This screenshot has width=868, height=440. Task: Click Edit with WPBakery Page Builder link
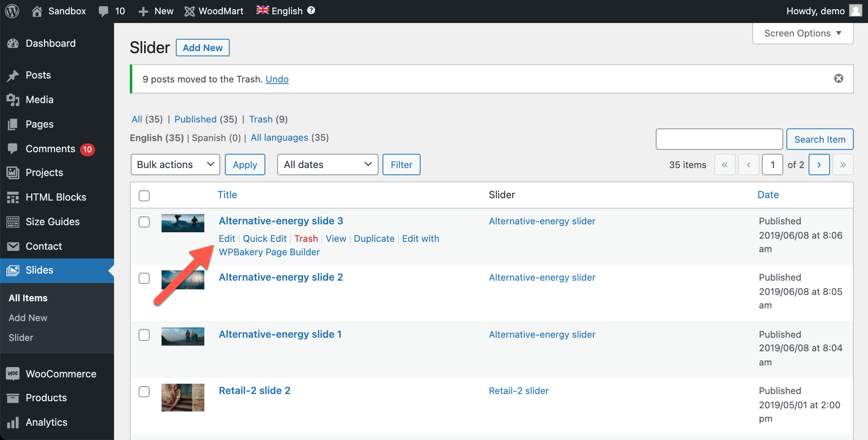pyautogui.click(x=329, y=245)
